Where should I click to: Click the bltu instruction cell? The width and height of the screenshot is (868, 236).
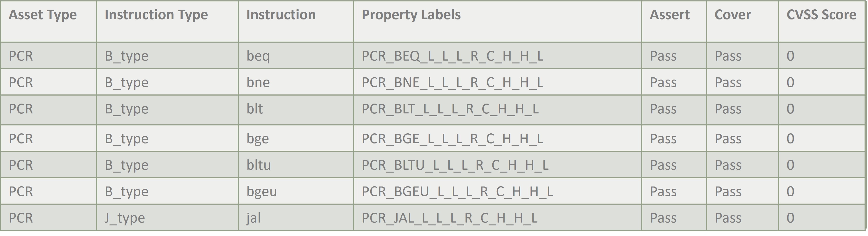coord(259,165)
